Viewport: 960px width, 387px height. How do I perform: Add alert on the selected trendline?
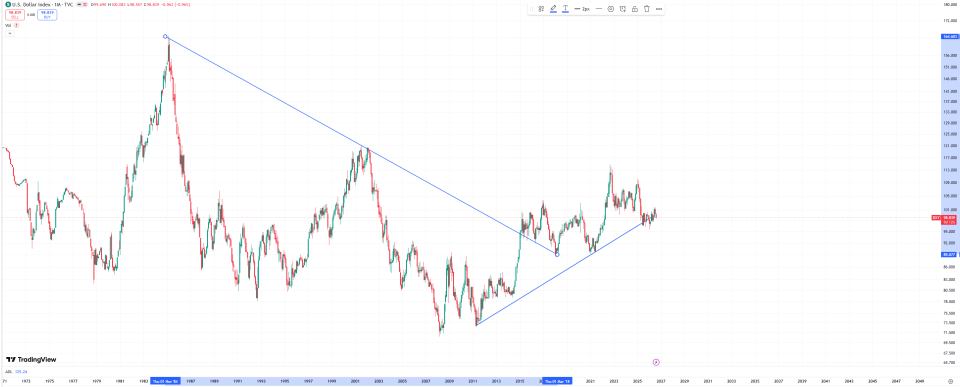[x=622, y=9]
